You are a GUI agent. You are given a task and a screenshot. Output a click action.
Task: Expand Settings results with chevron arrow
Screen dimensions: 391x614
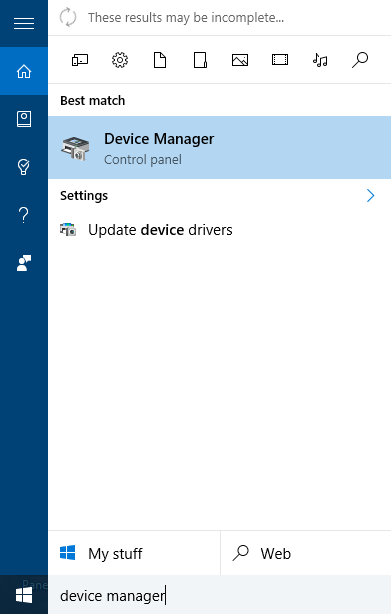tap(370, 195)
